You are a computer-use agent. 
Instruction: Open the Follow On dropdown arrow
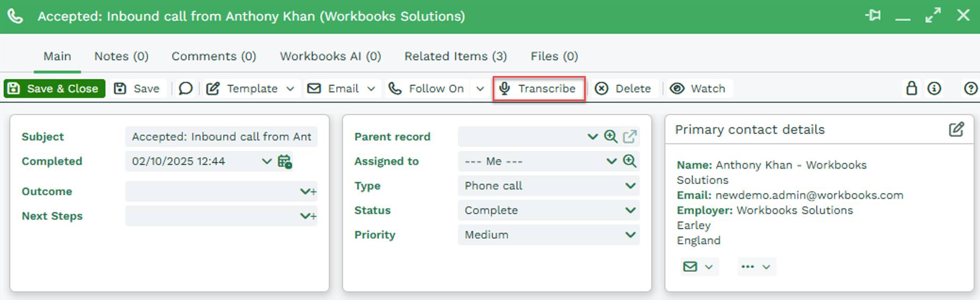(x=480, y=88)
